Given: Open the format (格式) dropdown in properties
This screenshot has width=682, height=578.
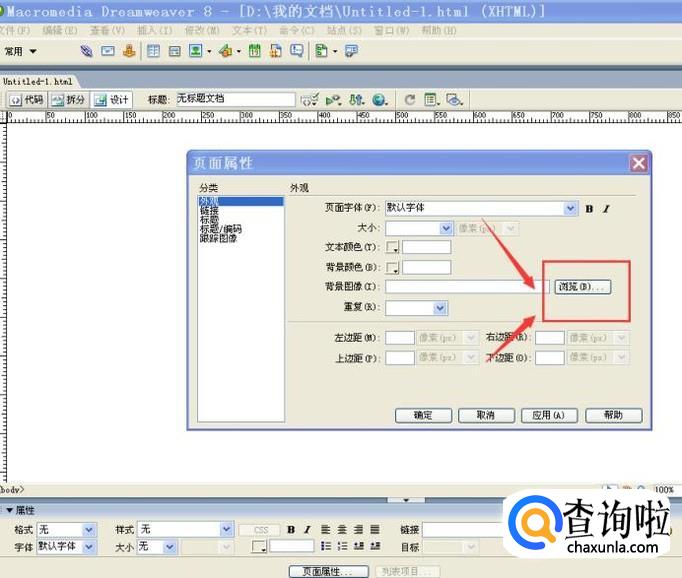Looking at the screenshot, I should pos(89,530).
